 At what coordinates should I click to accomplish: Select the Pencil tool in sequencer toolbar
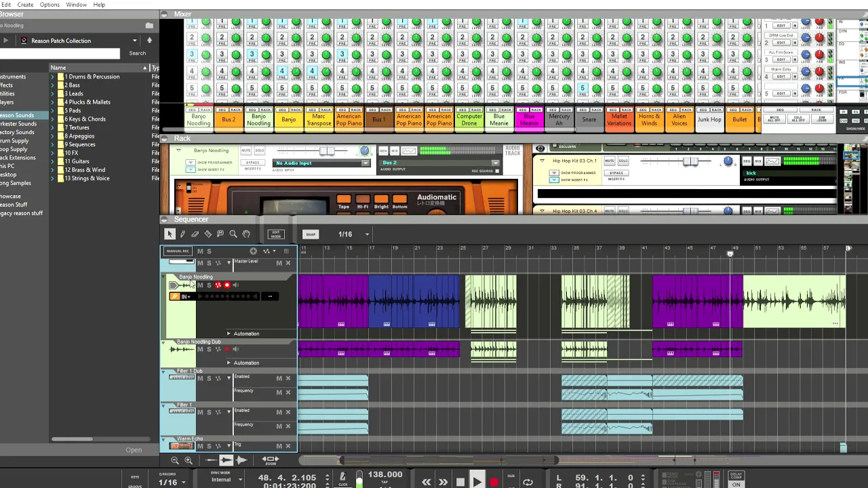tap(182, 234)
